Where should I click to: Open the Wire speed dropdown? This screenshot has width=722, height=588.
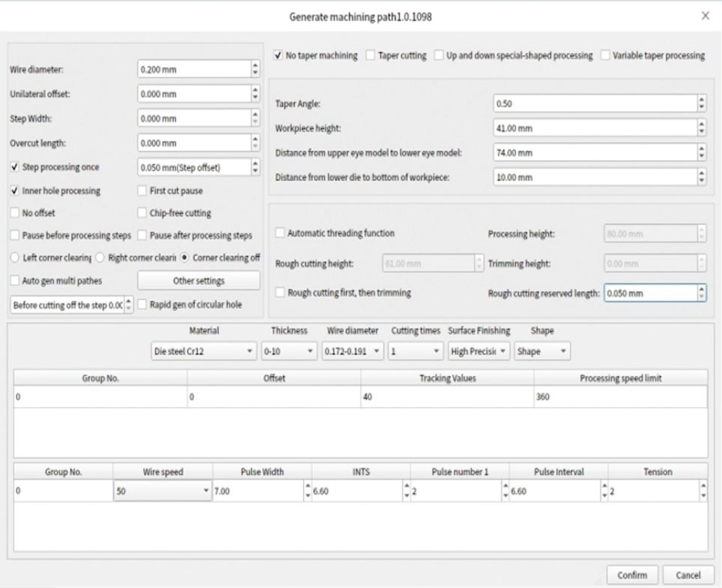[162, 491]
